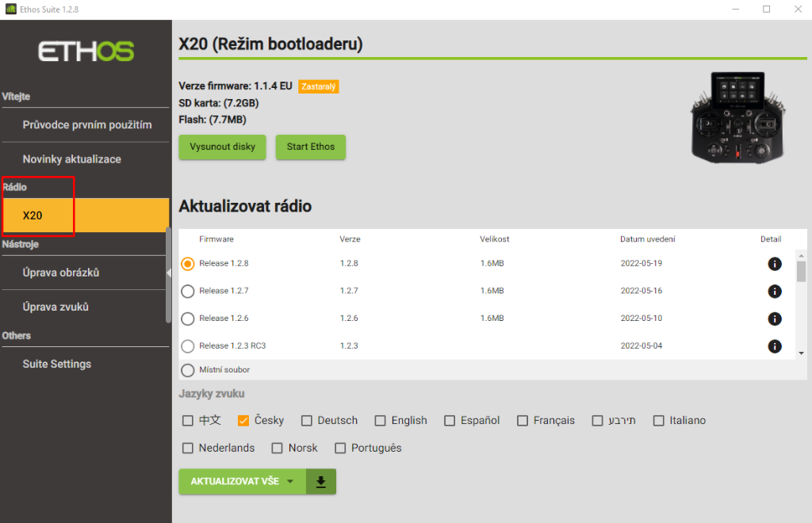The image size is (812, 523).
Task: Show detail icon for Release 1.2.7
Action: point(775,291)
